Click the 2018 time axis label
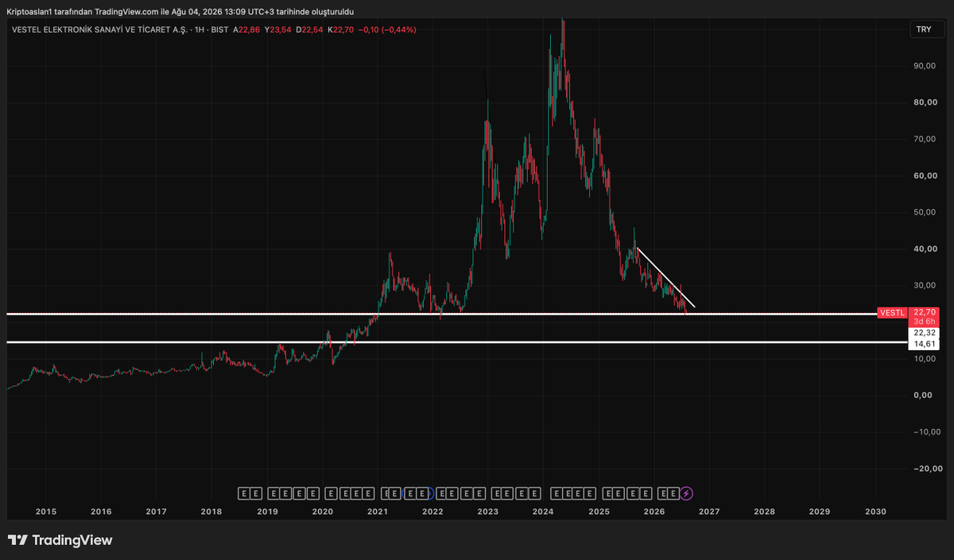 coord(211,512)
